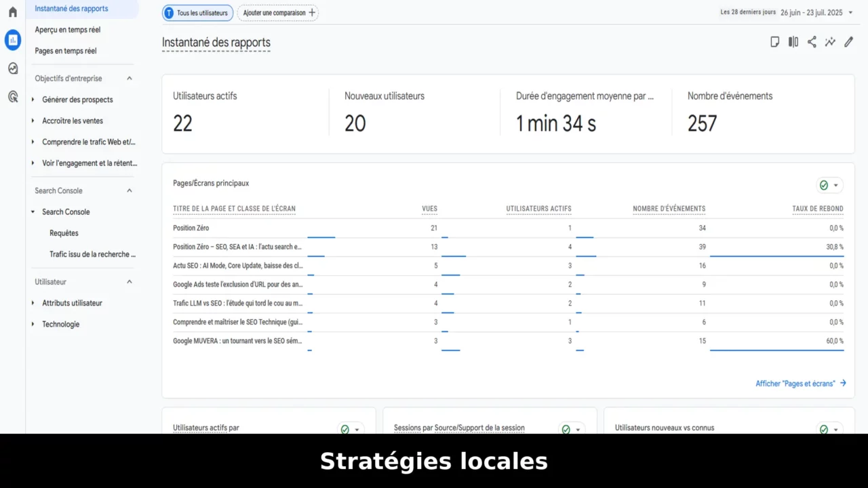Image resolution: width=868 pixels, height=488 pixels.
Task: Click the Position Zéro table row title
Action: click(x=191, y=228)
